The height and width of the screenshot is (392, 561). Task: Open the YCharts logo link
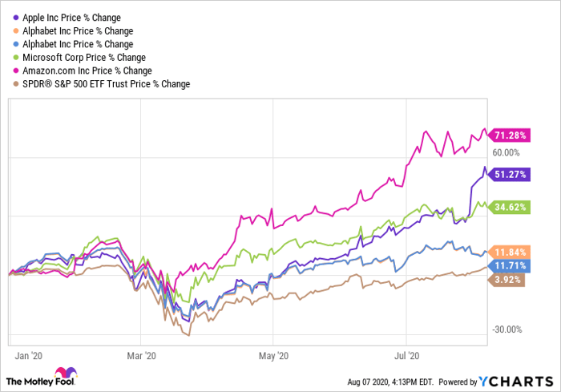coord(513,381)
